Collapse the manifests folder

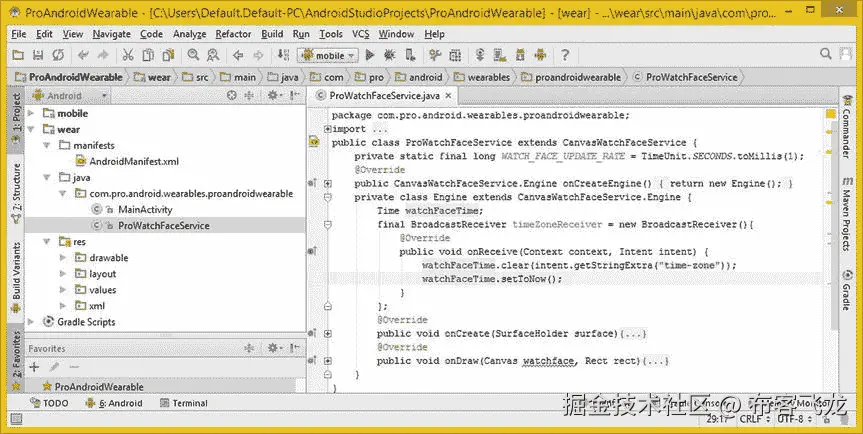pos(47,146)
